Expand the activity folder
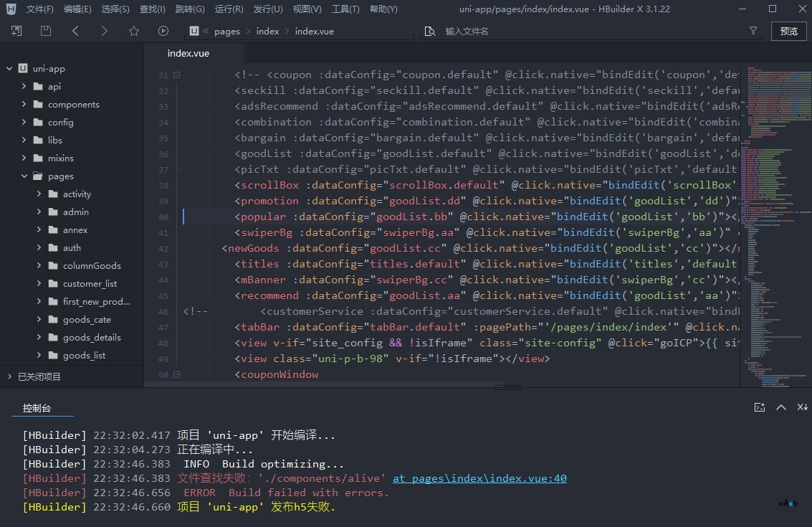 (39, 194)
